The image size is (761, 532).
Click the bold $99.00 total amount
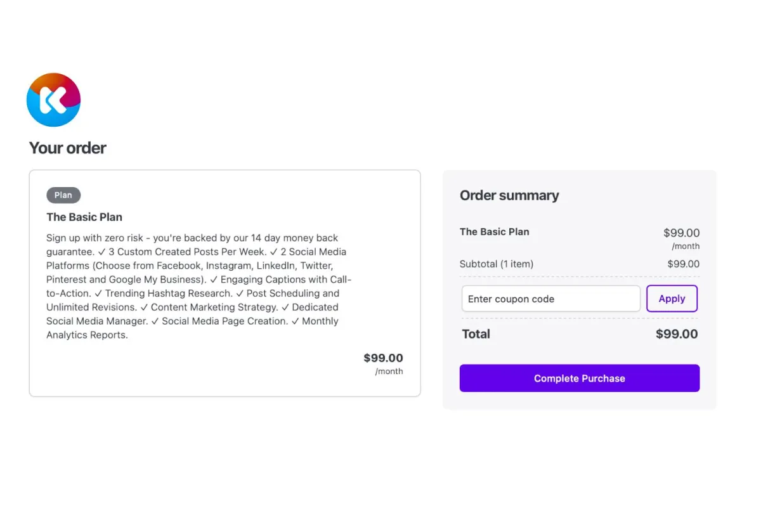(x=677, y=334)
